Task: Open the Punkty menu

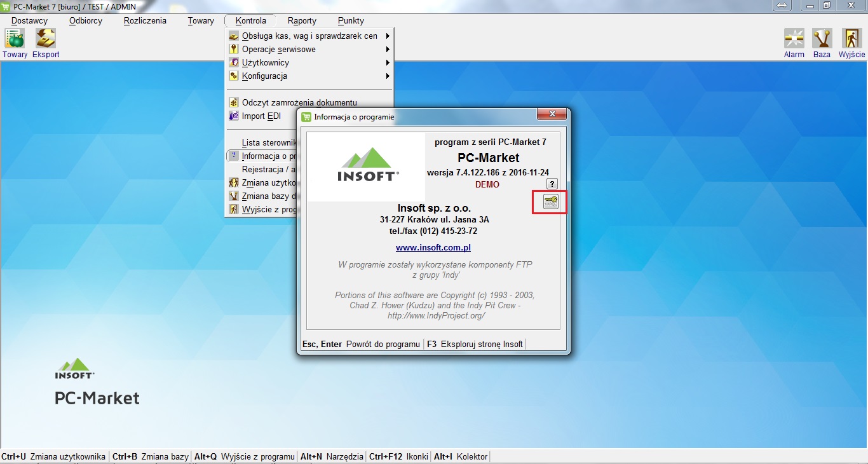Action: pyautogui.click(x=351, y=20)
